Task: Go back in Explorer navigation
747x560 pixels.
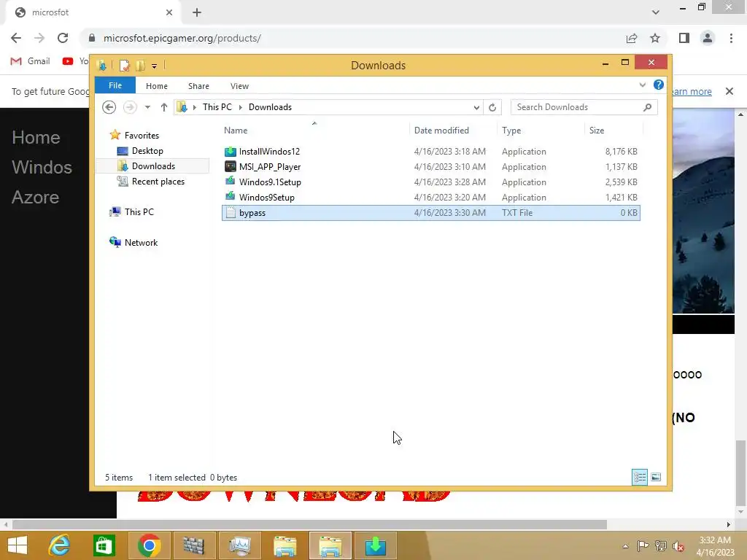Action: pyautogui.click(x=109, y=107)
